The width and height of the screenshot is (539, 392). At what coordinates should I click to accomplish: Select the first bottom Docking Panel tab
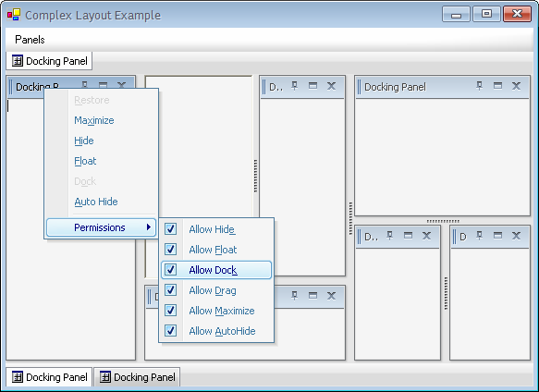point(50,377)
